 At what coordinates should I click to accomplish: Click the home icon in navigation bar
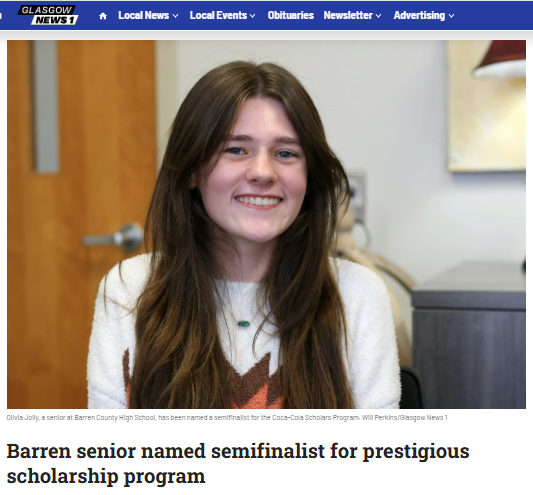click(103, 16)
